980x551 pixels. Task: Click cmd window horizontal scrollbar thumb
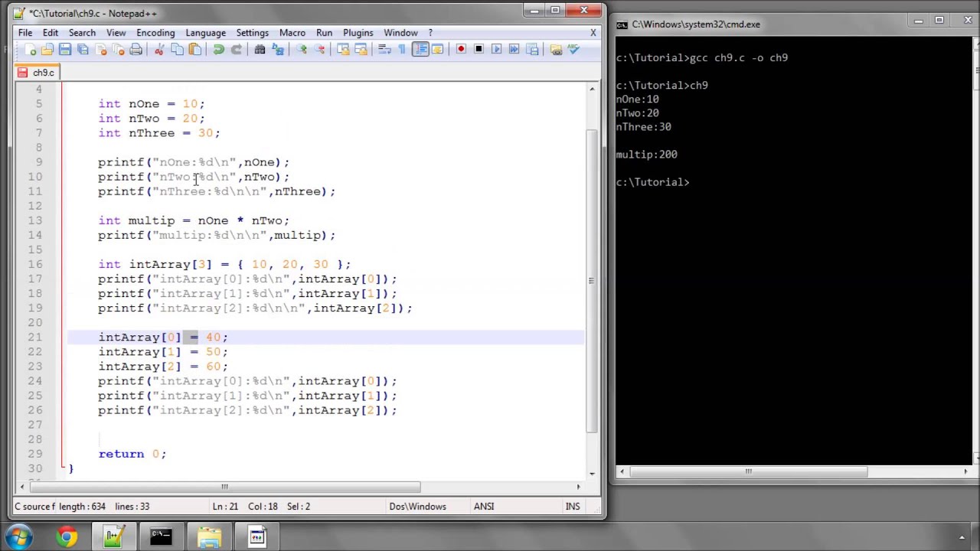click(x=748, y=471)
